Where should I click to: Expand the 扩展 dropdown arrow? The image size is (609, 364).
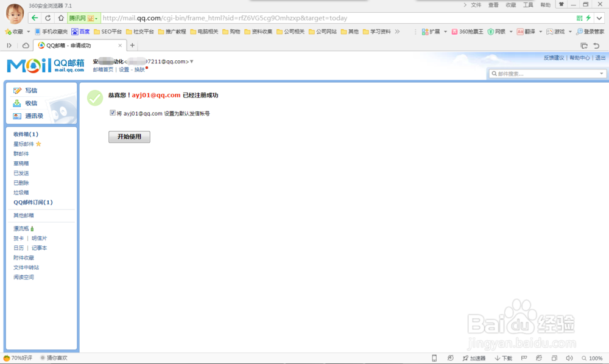point(445,32)
